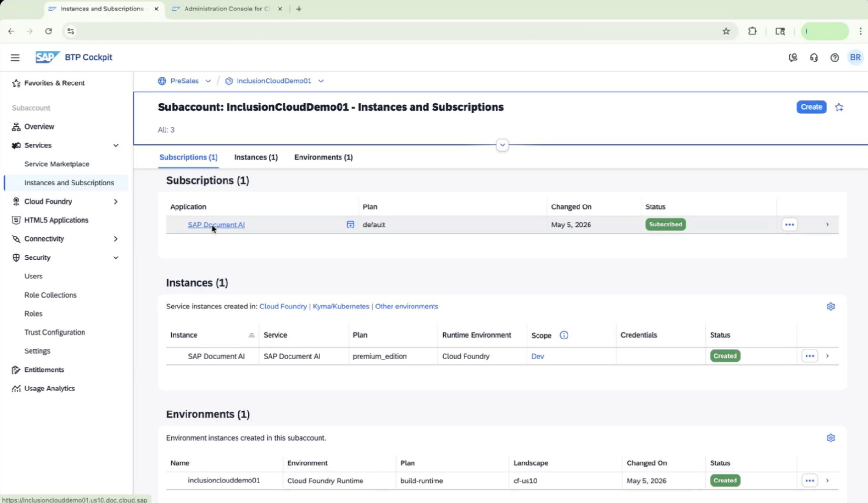This screenshot has height=503, width=868.
Task: Close the Instances and Subscriptions browser tab
Action: (156, 9)
